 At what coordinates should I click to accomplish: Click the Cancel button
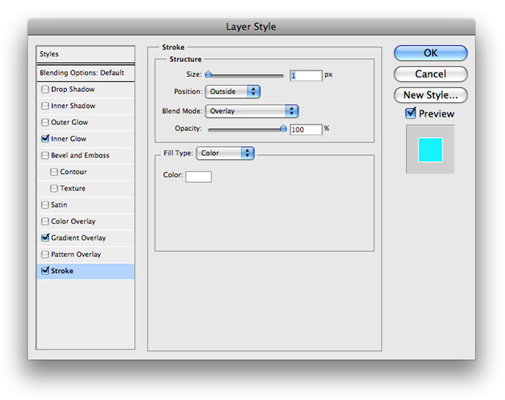tap(430, 74)
